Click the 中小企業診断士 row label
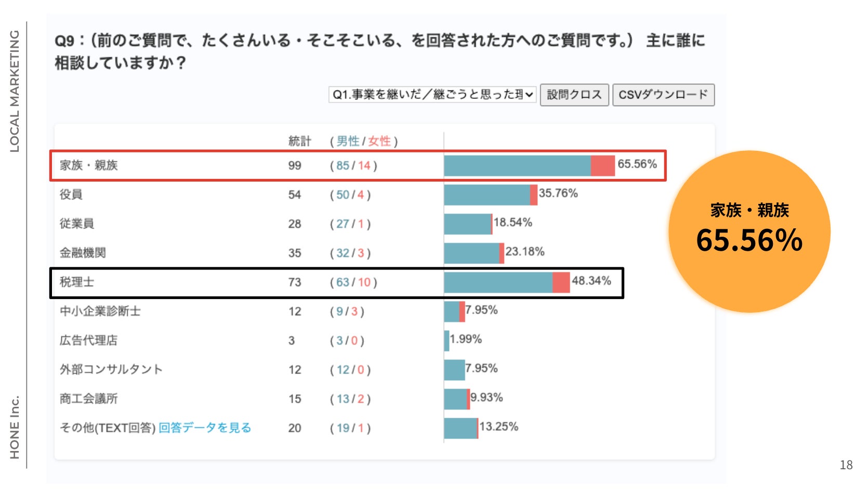Image resolution: width=868 pixels, height=489 pixels. click(x=100, y=311)
